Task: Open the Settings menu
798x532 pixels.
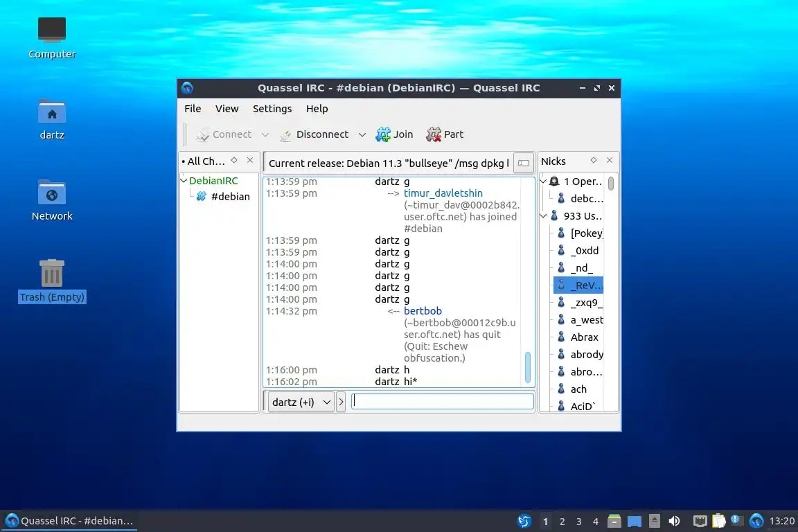Action: click(272, 109)
